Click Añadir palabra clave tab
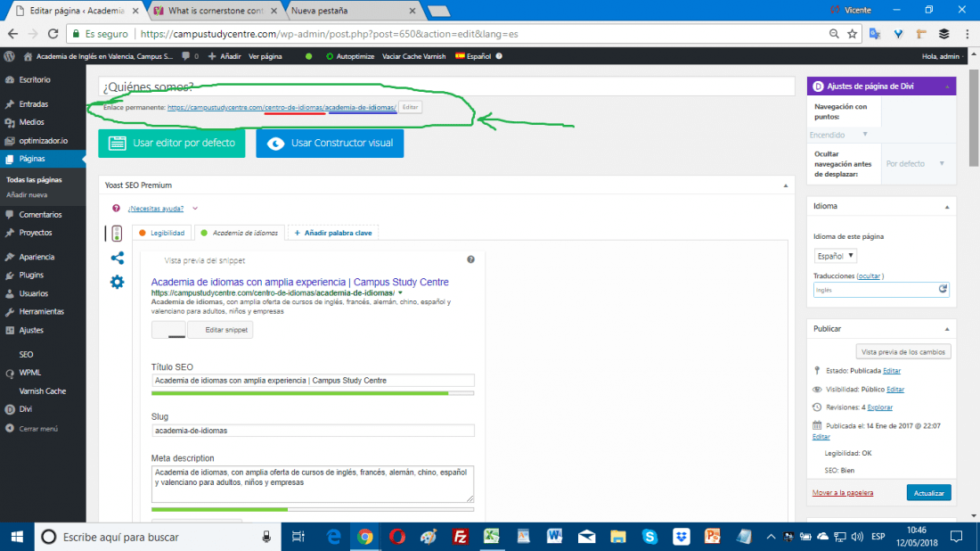Image resolution: width=980 pixels, height=551 pixels. coord(333,233)
